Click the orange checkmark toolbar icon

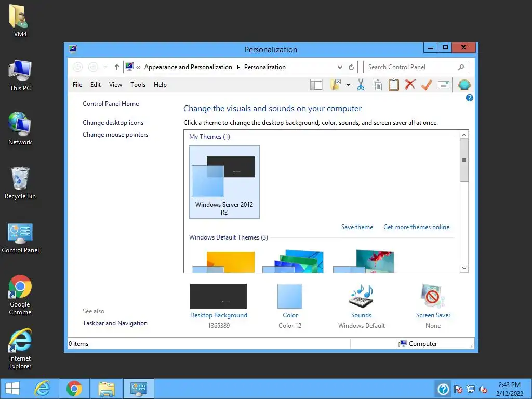427,85
